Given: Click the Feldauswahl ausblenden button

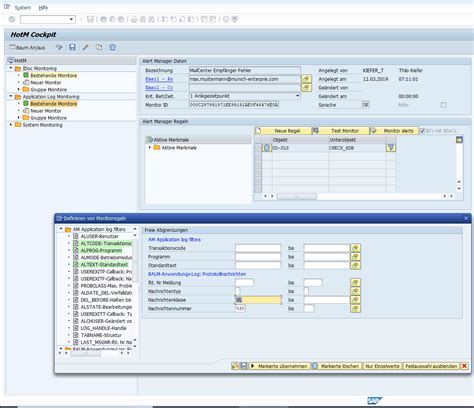Looking at the screenshot, I should pos(431,366).
